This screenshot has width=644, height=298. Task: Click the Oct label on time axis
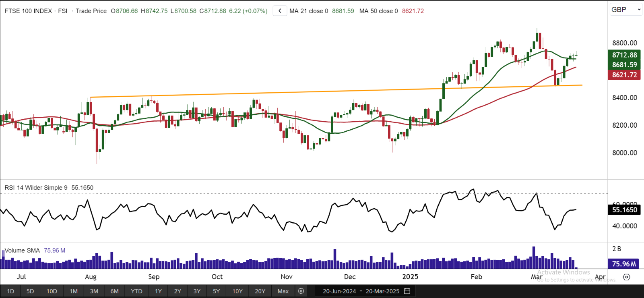tap(217, 277)
